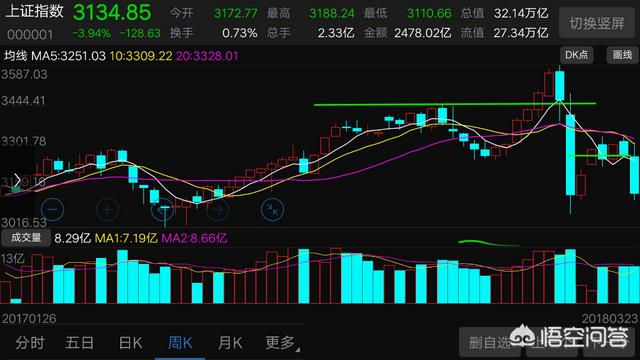Image resolution: width=640 pixels, height=360 pixels.
Task: Open the 分时 intraday tab
Action: pyautogui.click(x=29, y=342)
